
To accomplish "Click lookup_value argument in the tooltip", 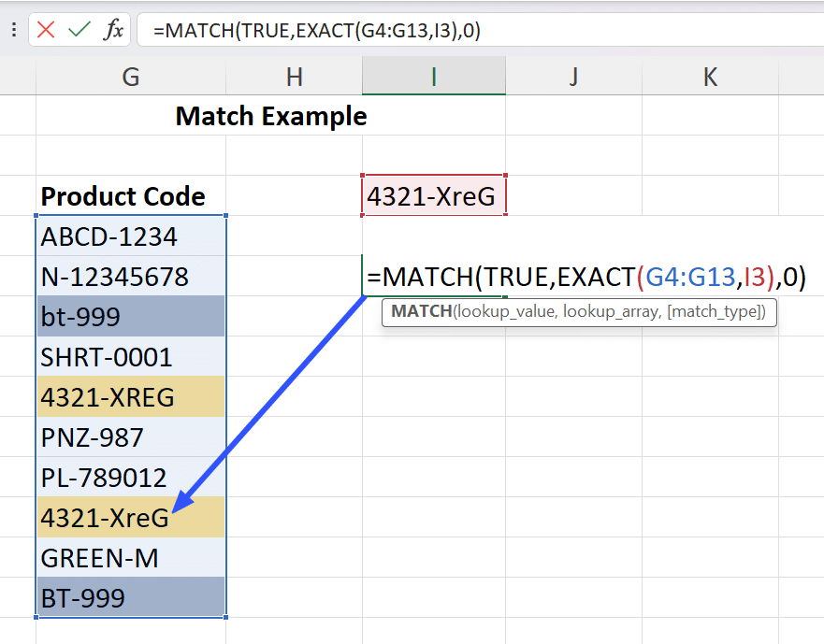I will (507, 312).
